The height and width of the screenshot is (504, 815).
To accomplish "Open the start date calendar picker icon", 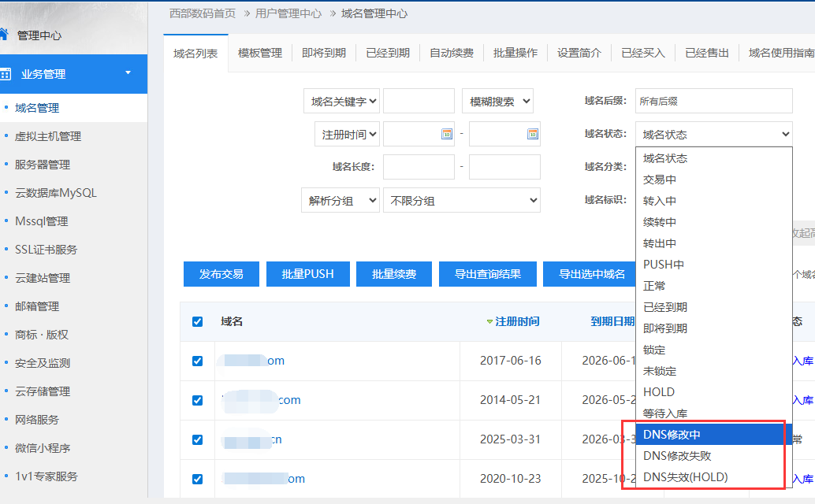I will tap(446, 134).
